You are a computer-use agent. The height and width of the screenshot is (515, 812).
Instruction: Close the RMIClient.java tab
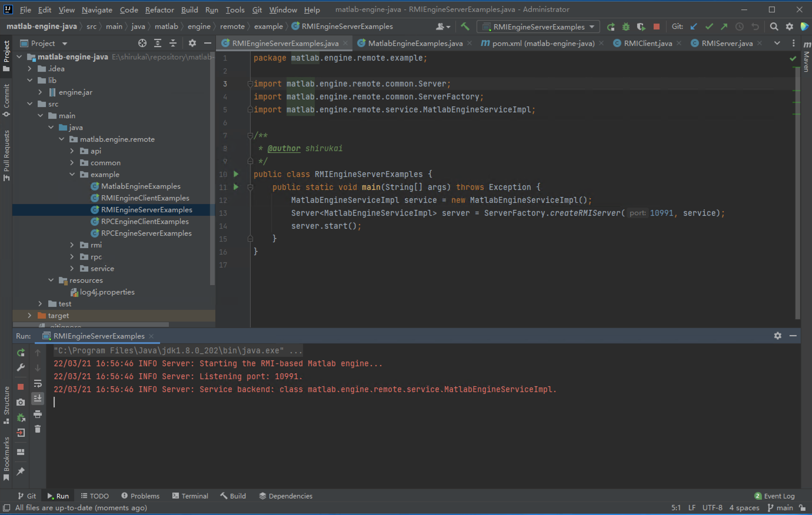click(679, 43)
